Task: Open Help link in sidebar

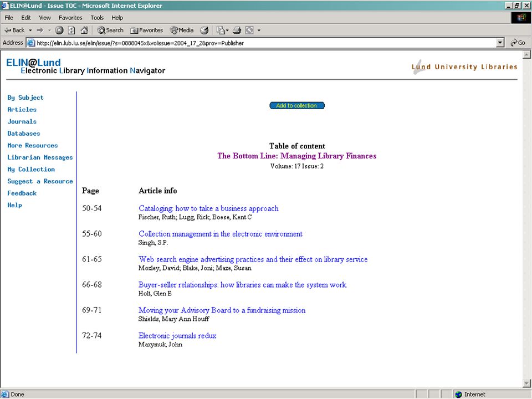Action: point(14,205)
